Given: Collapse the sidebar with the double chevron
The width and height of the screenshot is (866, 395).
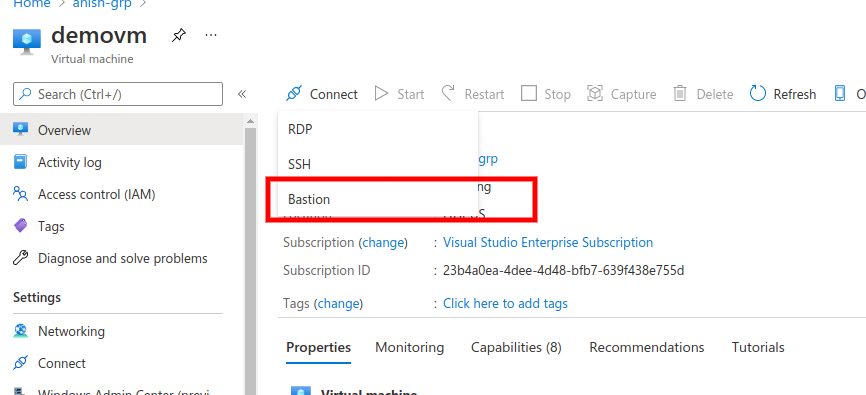Looking at the screenshot, I should pyautogui.click(x=242, y=94).
